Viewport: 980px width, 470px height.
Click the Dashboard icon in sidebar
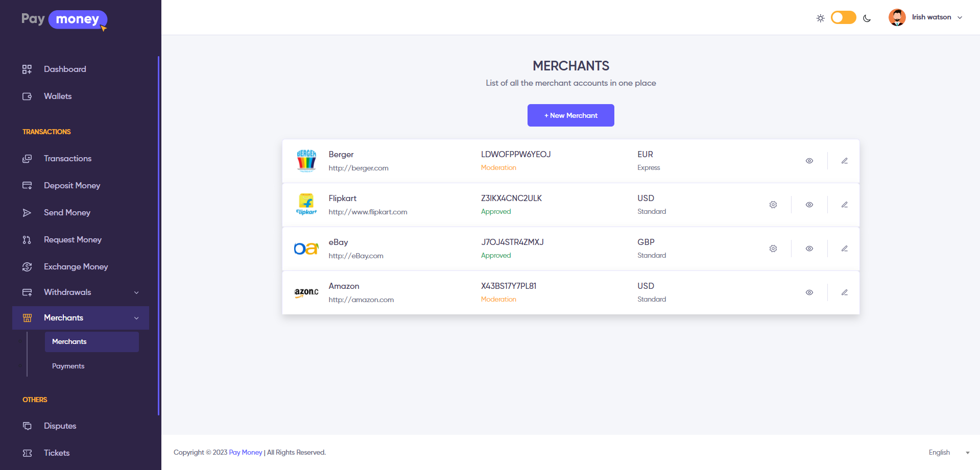click(27, 69)
